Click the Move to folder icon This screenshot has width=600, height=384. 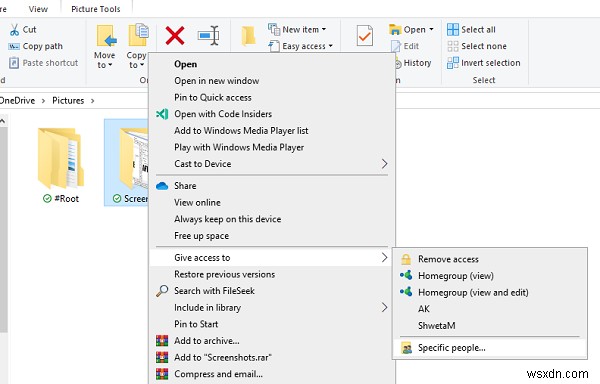click(106, 36)
